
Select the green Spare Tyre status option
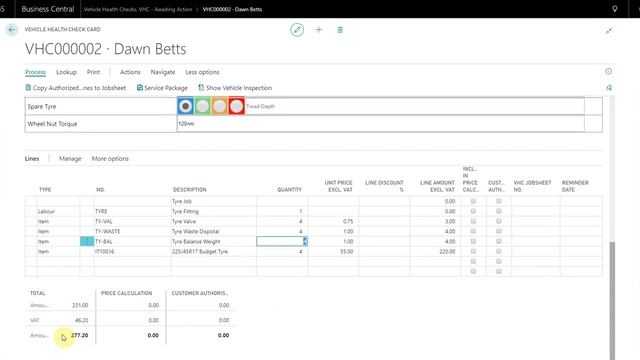coord(202,106)
